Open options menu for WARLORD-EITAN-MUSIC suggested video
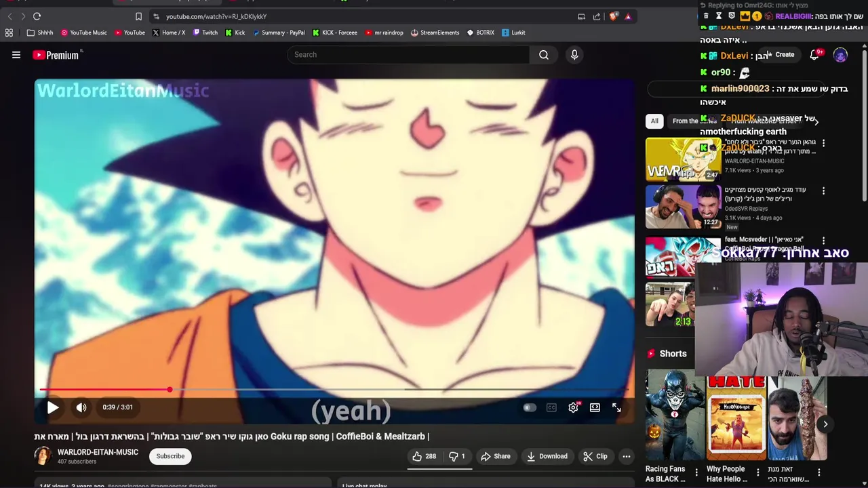 (x=823, y=143)
